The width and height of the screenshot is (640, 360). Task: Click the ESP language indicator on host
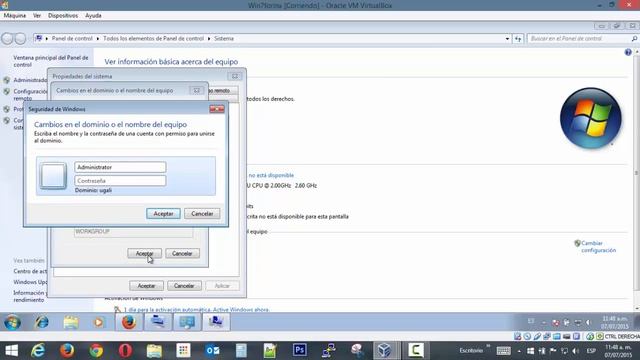click(x=591, y=351)
